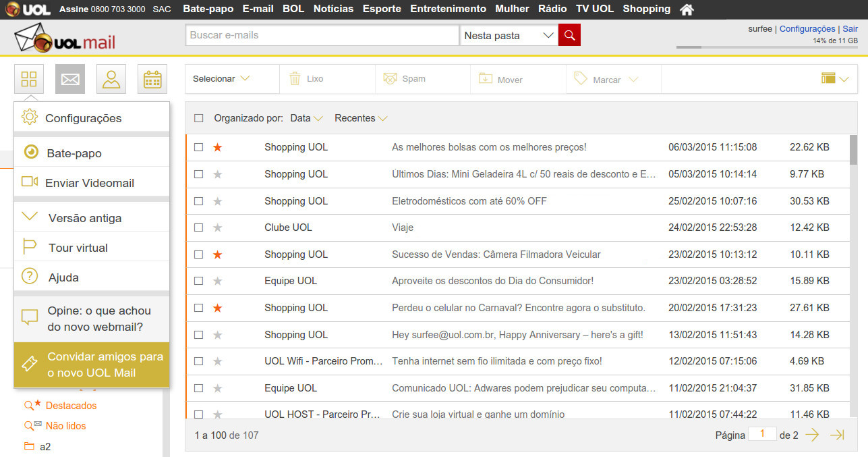This screenshot has height=457, width=868.
Task: Click the red search magnifier button
Action: [569, 35]
